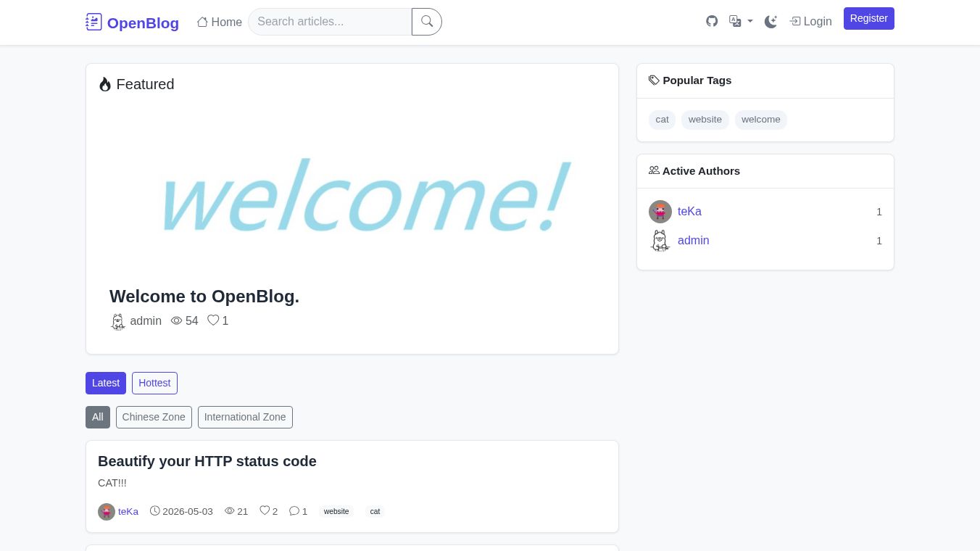The image size is (980, 551).
Task: Click the clock icon beside 2026-05-03
Action: coord(155,510)
